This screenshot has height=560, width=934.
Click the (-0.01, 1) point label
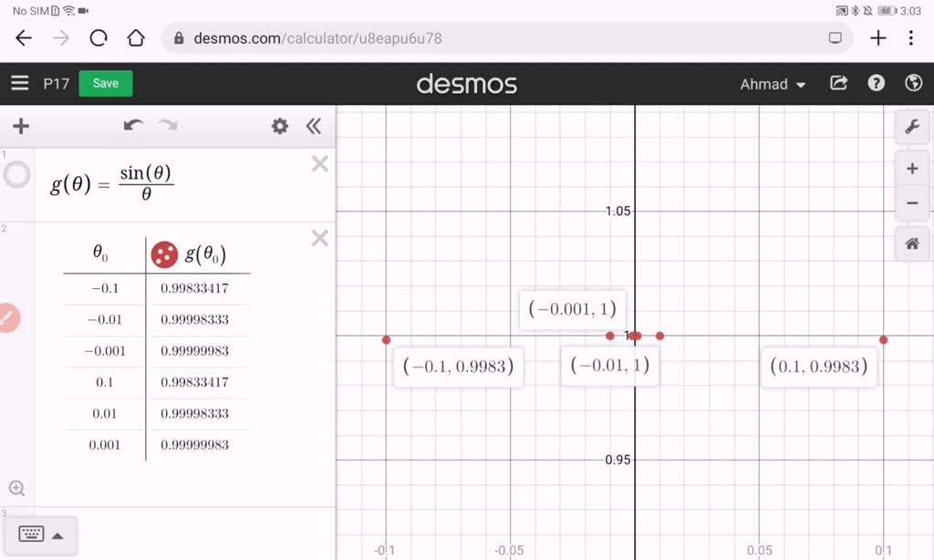coord(610,365)
